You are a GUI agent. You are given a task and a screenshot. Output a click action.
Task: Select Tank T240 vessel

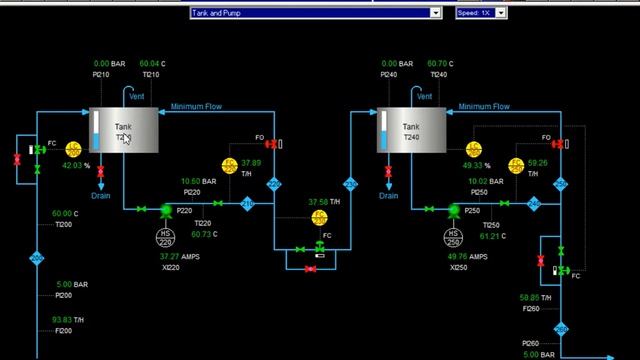pos(411,130)
